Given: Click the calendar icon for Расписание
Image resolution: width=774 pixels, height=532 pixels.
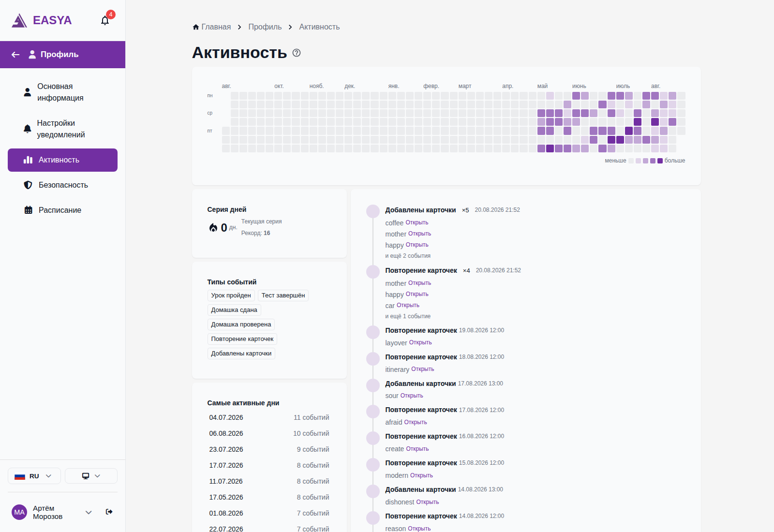Looking at the screenshot, I should [29, 210].
